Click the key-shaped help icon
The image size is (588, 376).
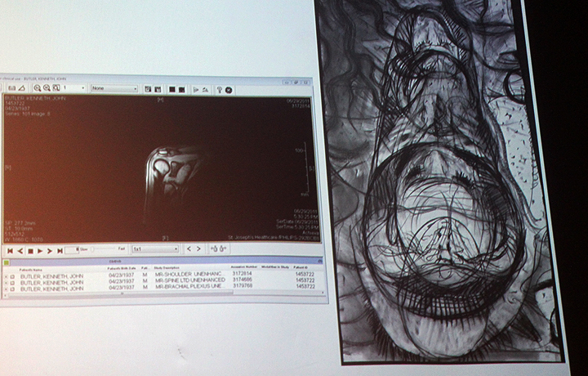tap(220, 90)
